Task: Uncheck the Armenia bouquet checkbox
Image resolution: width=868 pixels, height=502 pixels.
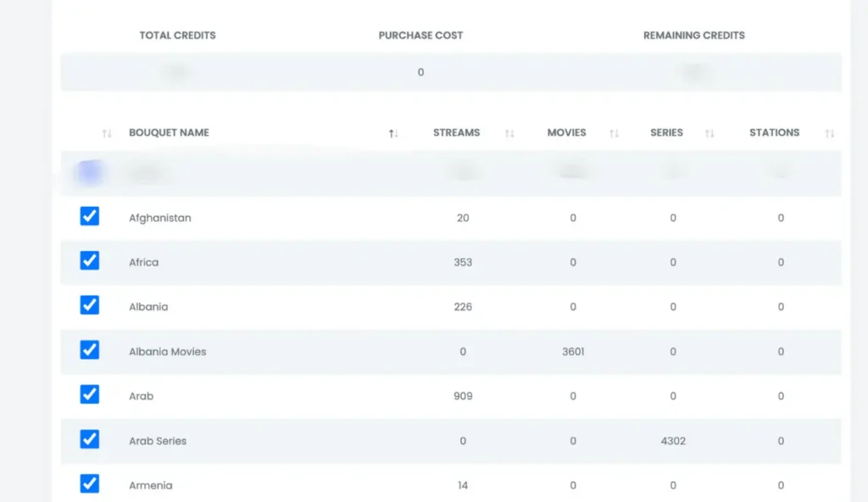Action: pyautogui.click(x=90, y=483)
